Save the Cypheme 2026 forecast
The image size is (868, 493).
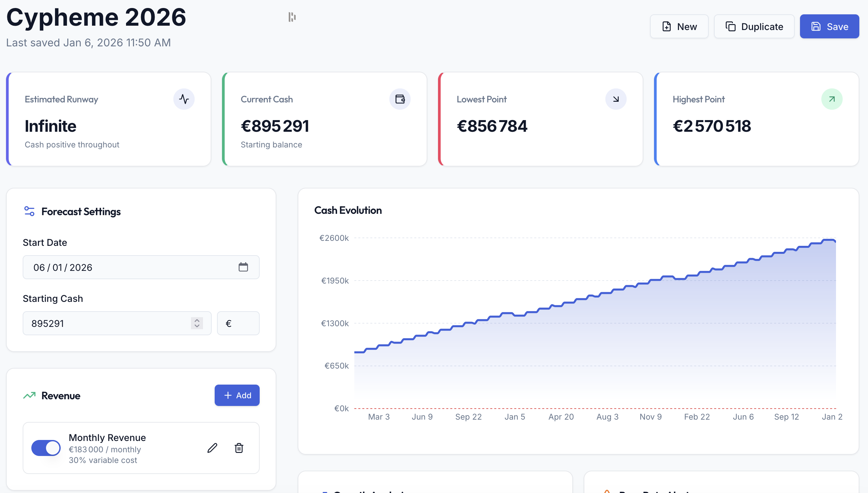[x=829, y=26]
